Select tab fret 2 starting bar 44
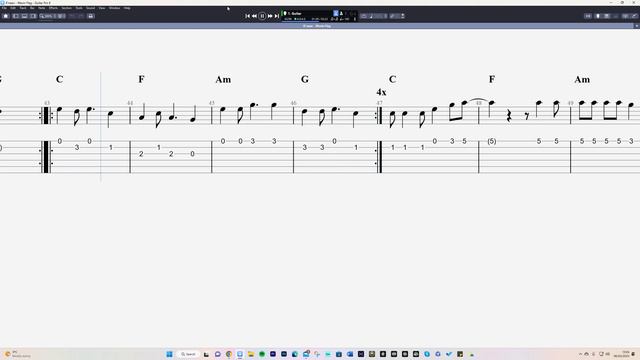The height and width of the screenshot is (360, 640). 141,154
